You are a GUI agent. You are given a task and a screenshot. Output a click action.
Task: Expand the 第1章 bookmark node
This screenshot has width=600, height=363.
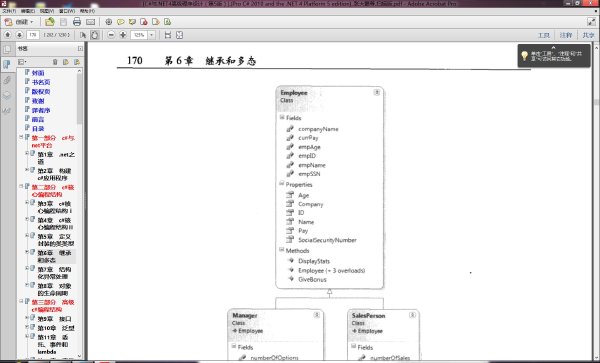(x=27, y=153)
